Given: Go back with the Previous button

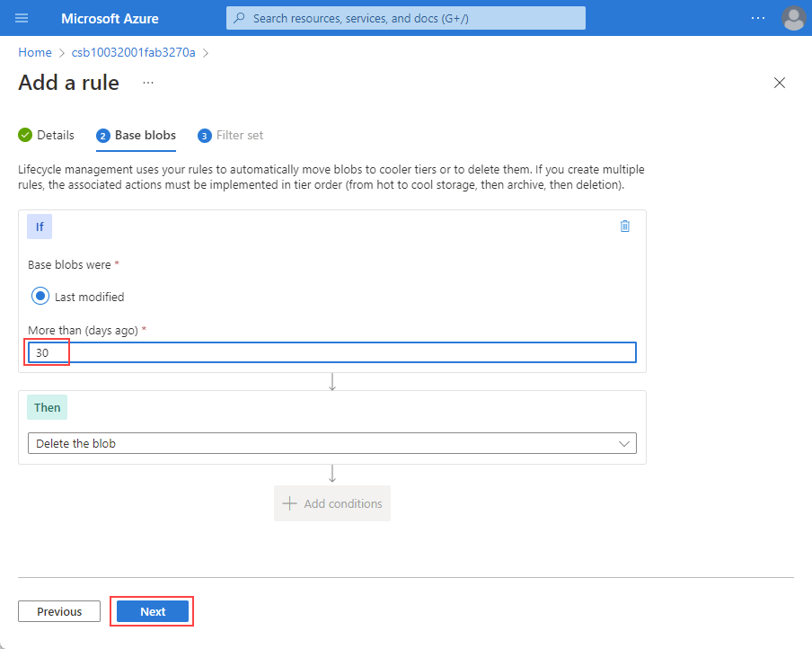Looking at the screenshot, I should [59, 611].
